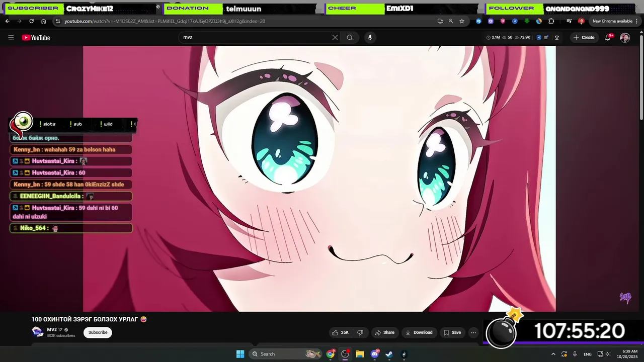Click the clock stat icon showing 2.1M
Image resolution: width=644 pixels, height=362 pixels.
coord(489,37)
